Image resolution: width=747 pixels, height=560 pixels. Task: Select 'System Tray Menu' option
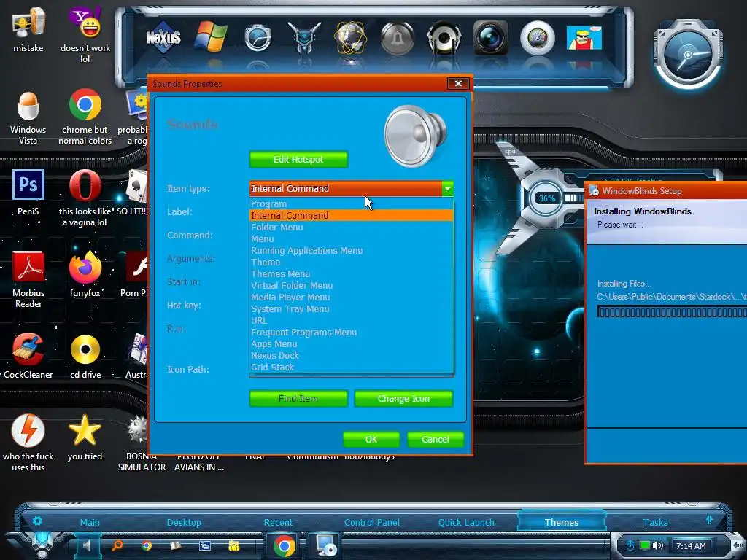351,308
